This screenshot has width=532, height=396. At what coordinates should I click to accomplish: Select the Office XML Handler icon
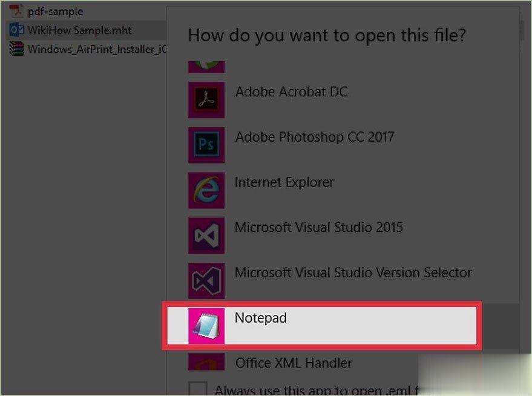[x=206, y=361]
